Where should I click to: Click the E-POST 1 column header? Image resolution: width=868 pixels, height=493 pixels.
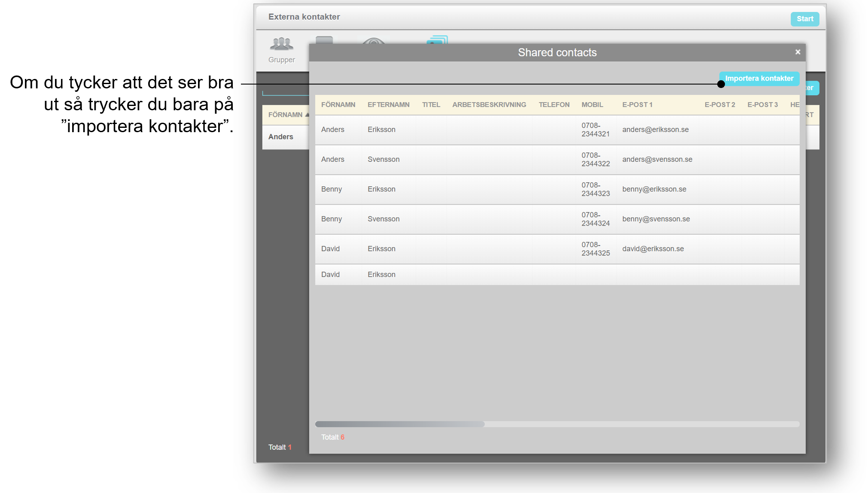[x=637, y=105]
